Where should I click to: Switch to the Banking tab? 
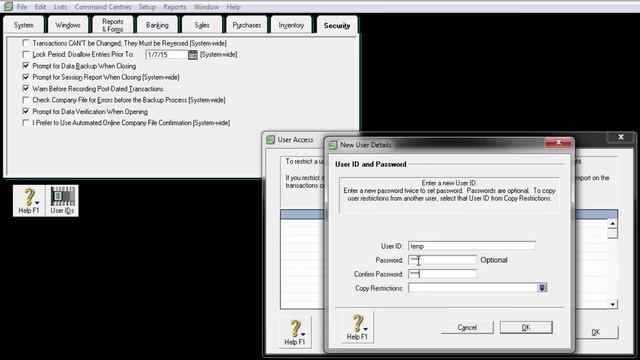[x=157, y=25]
